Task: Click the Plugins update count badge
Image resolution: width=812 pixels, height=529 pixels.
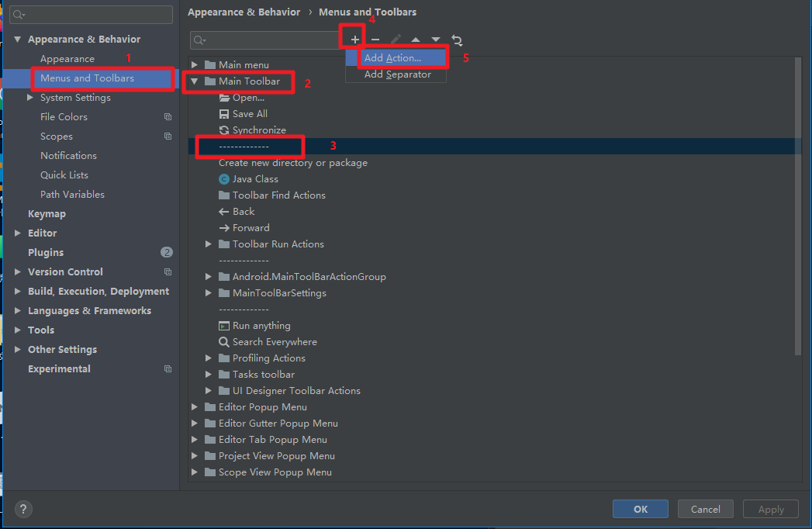Action: 166,252
